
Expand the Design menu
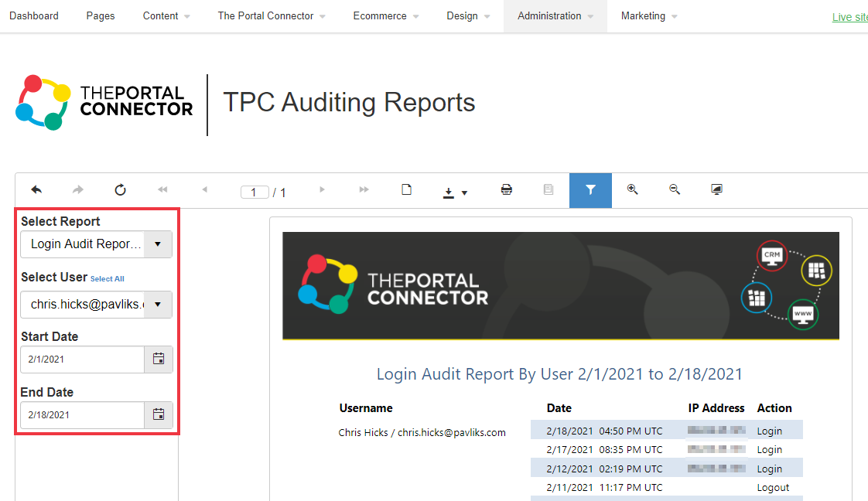coord(468,16)
